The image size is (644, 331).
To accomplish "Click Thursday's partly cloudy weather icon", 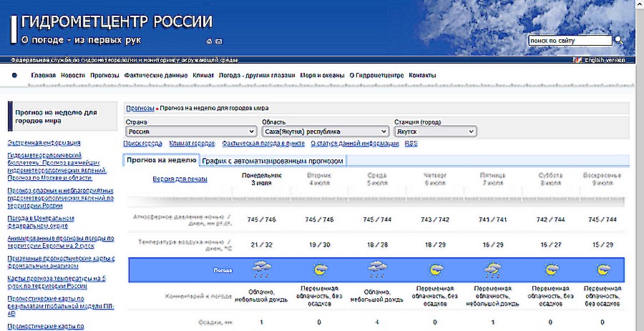I will pos(435,270).
